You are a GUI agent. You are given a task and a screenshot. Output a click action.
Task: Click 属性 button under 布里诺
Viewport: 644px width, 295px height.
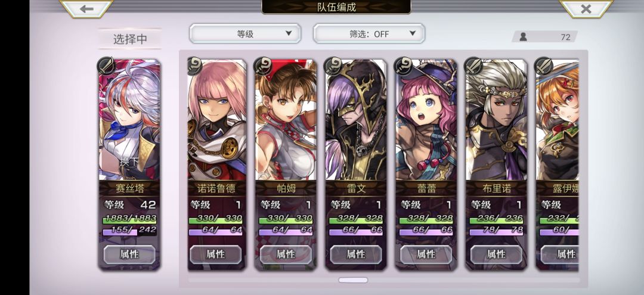click(496, 254)
